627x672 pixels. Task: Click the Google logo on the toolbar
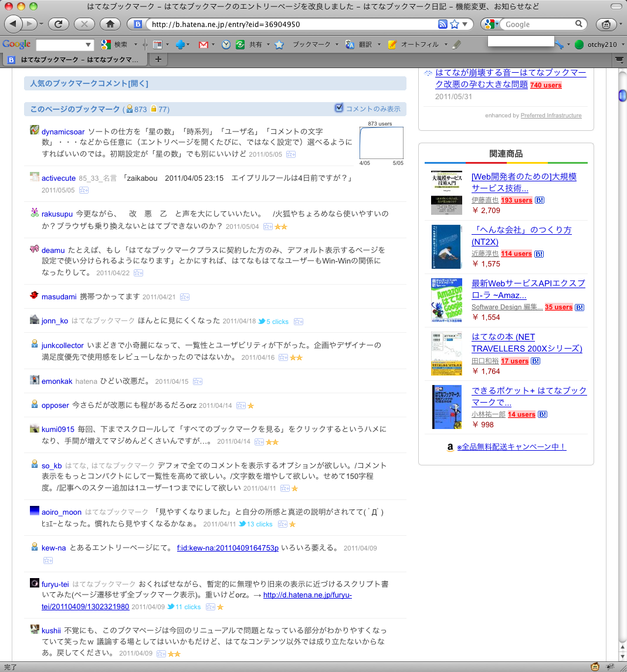tap(16, 44)
